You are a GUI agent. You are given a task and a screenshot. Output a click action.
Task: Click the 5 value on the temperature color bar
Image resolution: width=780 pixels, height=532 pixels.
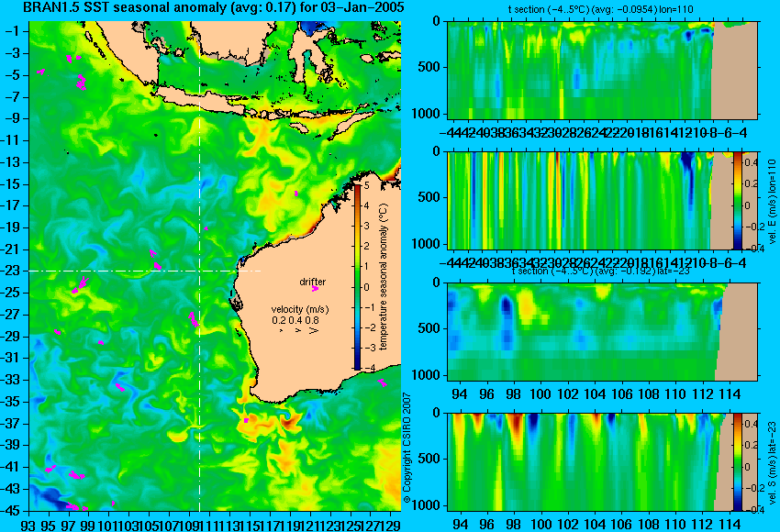(x=367, y=186)
